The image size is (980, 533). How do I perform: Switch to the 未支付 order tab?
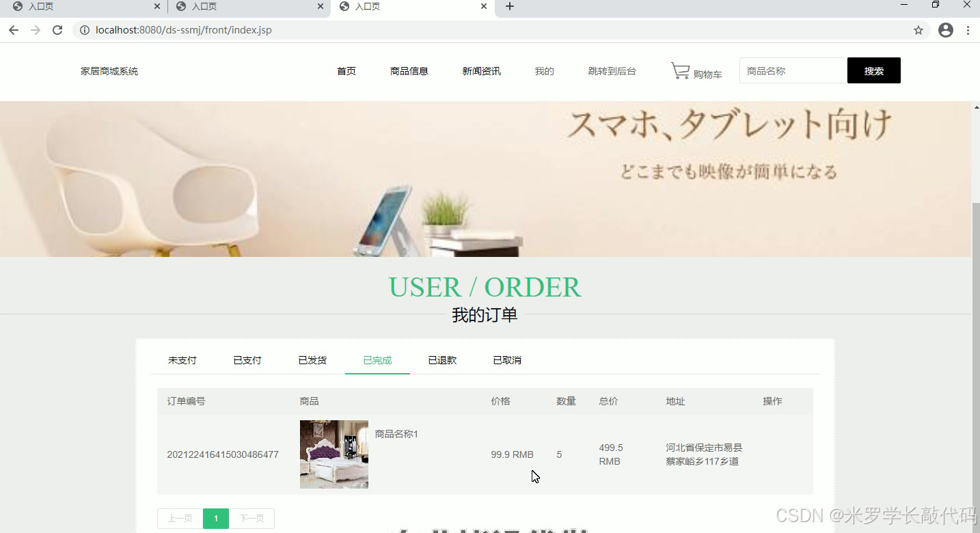pos(182,359)
